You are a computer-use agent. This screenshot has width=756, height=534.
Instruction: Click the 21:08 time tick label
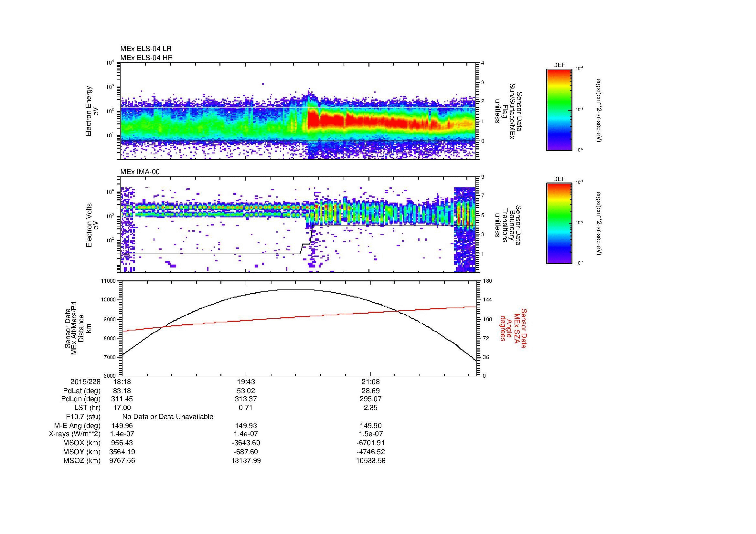(x=371, y=382)
